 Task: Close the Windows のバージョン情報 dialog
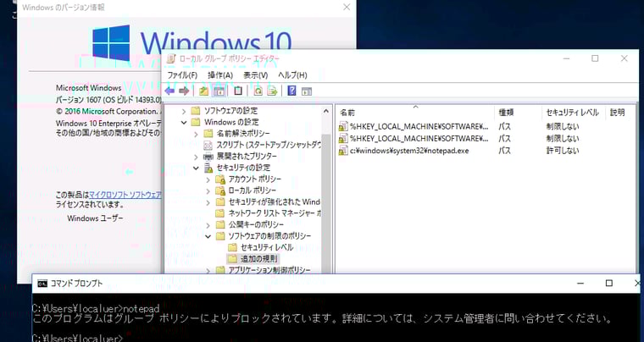347,7
